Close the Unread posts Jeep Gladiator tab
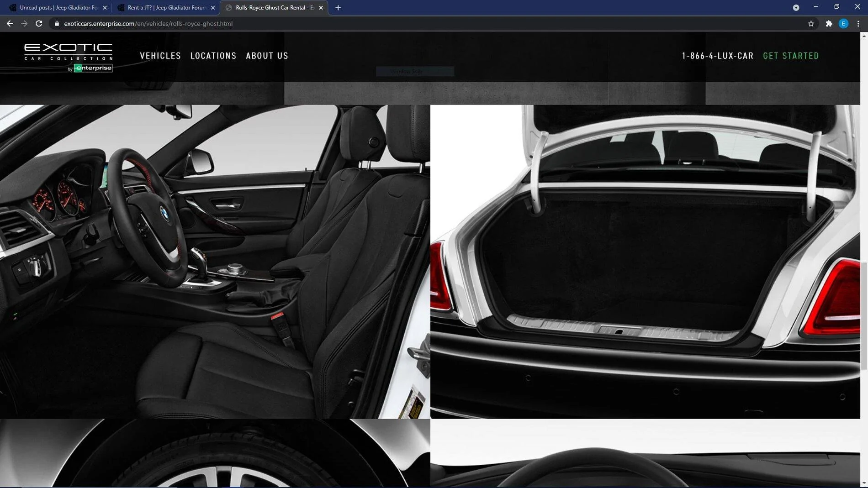868x488 pixels. pos(105,7)
